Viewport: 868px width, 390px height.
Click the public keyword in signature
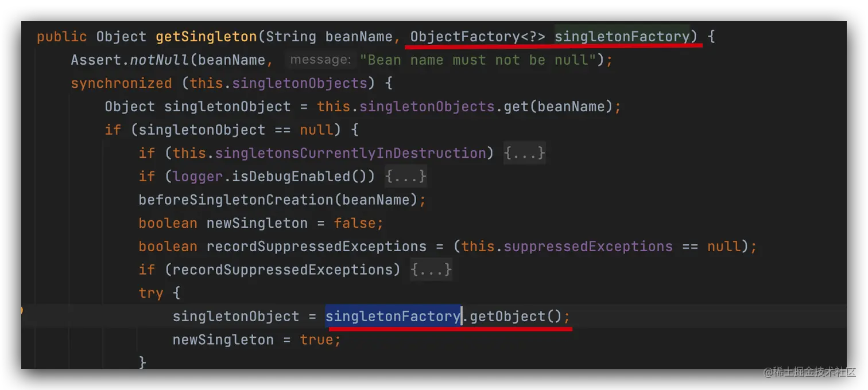[62, 37]
